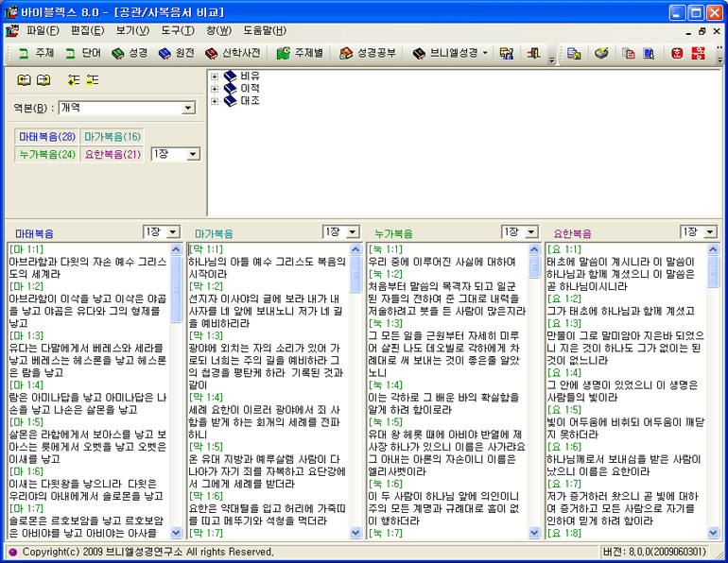Screen dimensions: 728x563
Task: Open the 창(W) menu
Action: pyautogui.click(x=218, y=30)
